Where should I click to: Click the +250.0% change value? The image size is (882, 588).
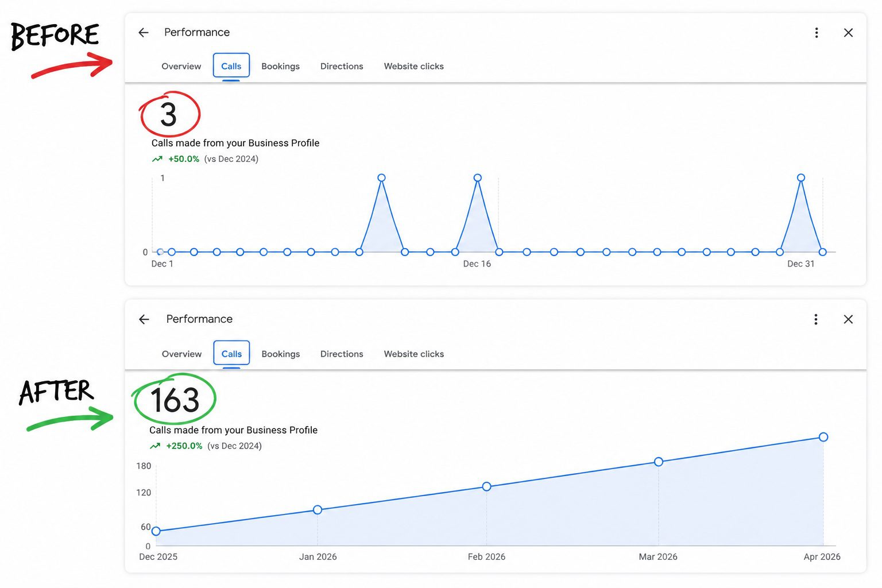pyautogui.click(x=184, y=446)
